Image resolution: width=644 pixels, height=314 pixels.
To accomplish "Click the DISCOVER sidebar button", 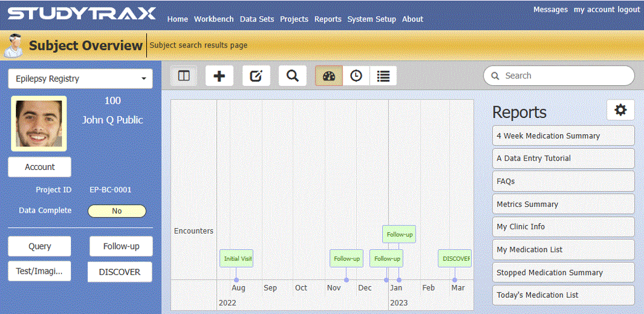I will [x=120, y=272].
